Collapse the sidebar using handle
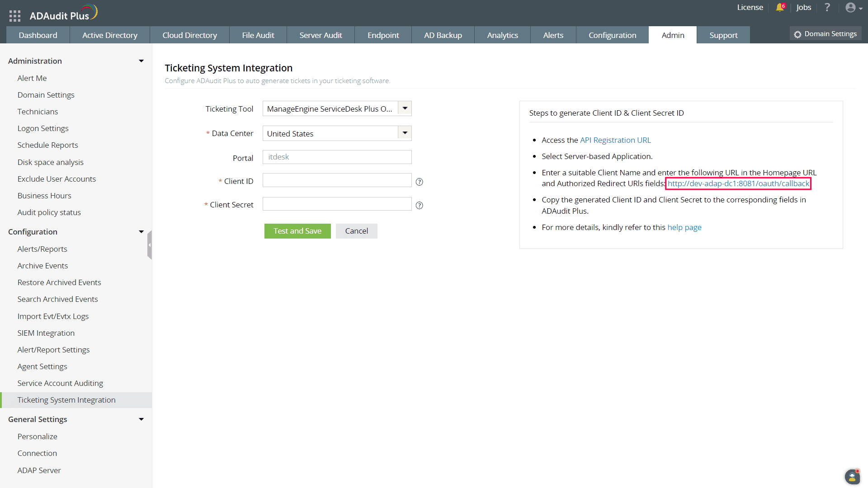 [150, 245]
